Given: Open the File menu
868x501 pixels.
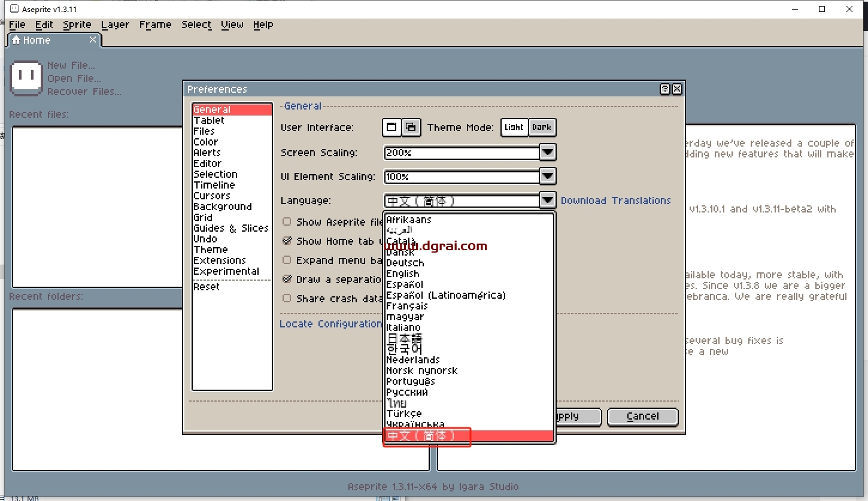Looking at the screenshot, I should 17,25.
